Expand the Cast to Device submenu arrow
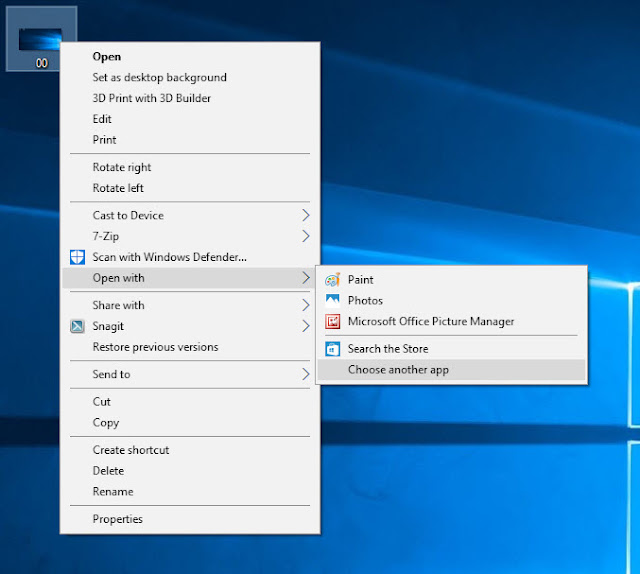This screenshot has width=640, height=574. (x=306, y=215)
